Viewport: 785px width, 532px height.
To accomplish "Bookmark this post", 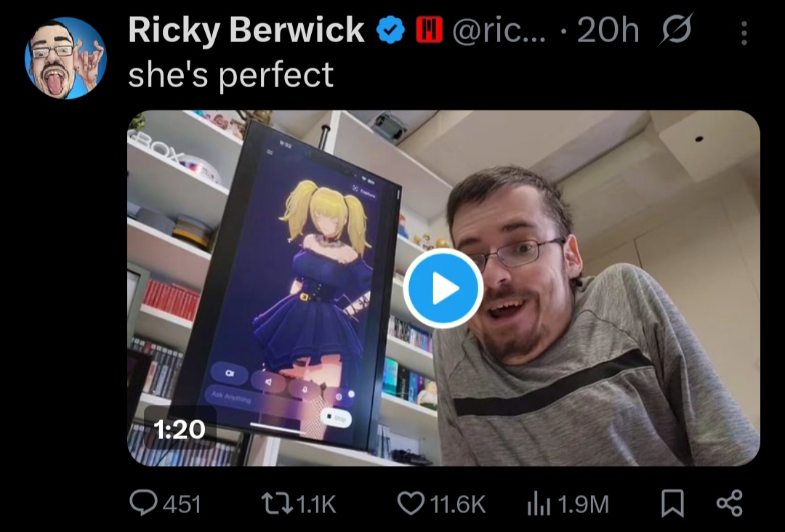I will click(x=672, y=504).
